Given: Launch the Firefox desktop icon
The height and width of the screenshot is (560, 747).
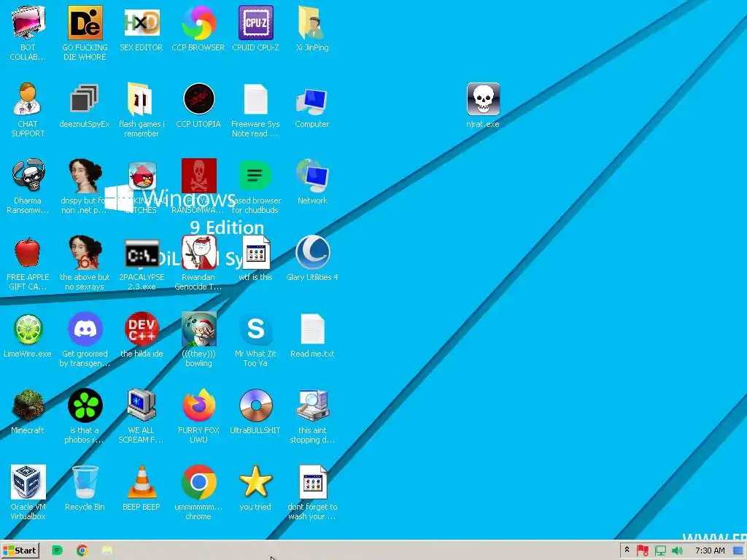Looking at the screenshot, I should (x=198, y=416).
